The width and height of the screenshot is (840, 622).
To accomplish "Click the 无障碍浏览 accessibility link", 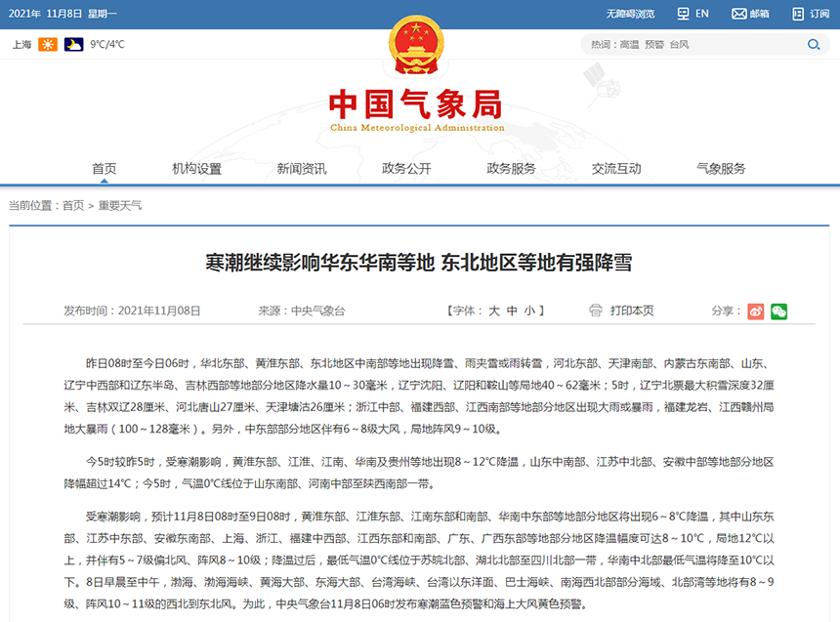I will point(631,14).
